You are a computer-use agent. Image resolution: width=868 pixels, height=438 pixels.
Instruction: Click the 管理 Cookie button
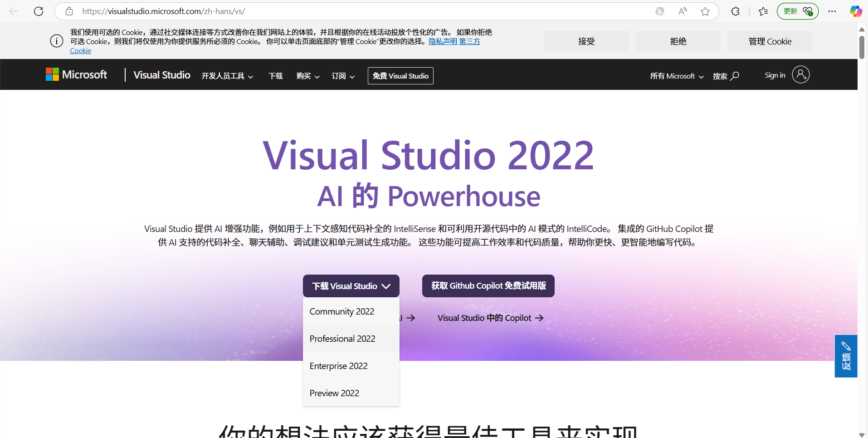(x=770, y=41)
